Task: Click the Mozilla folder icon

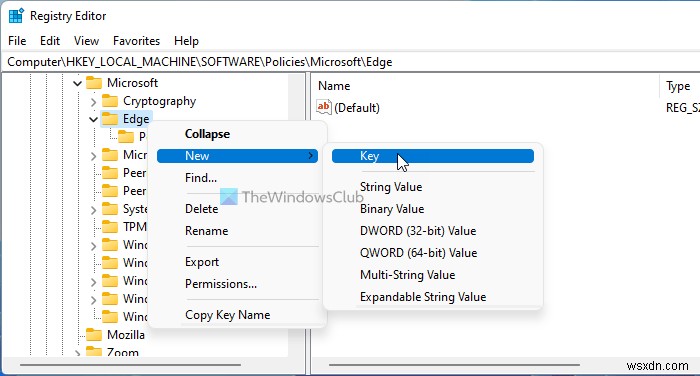Action: (x=94, y=334)
